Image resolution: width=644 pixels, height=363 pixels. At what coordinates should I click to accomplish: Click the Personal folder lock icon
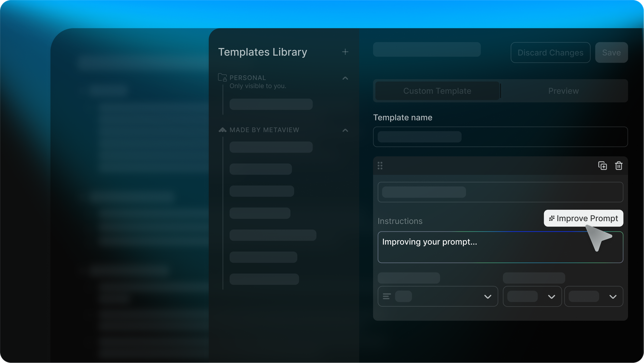coord(223,77)
